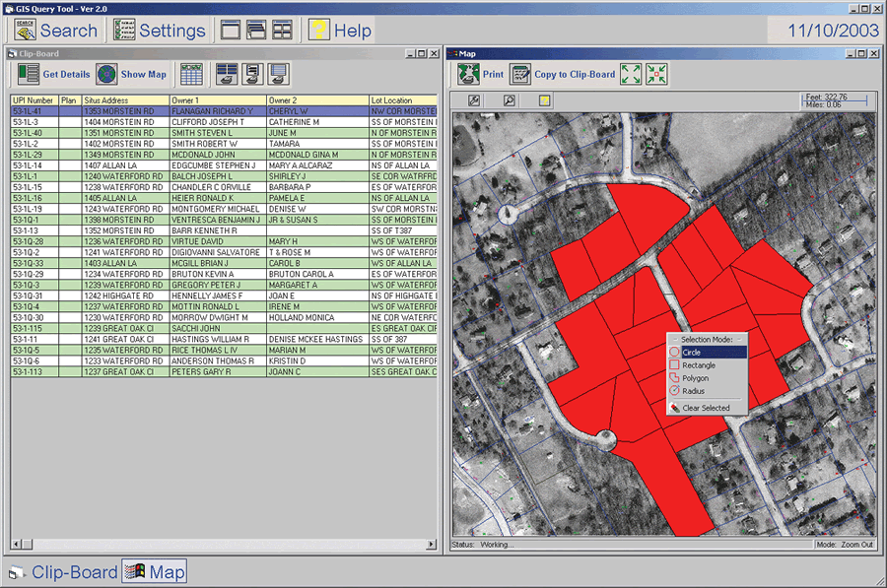Image resolution: width=887 pixels, height=588 pixels.
Task: Click the Owner 2 column header
Action: click(x=317, y=100)
